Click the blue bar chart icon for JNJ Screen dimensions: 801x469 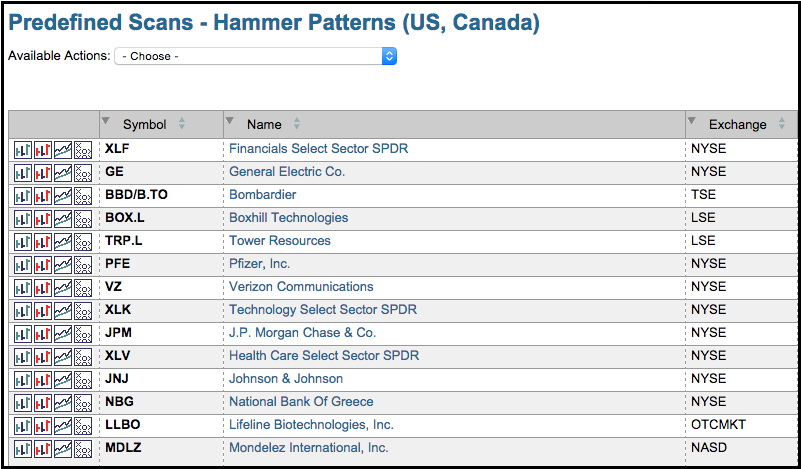pyautogui.click(x=23, y=379)
